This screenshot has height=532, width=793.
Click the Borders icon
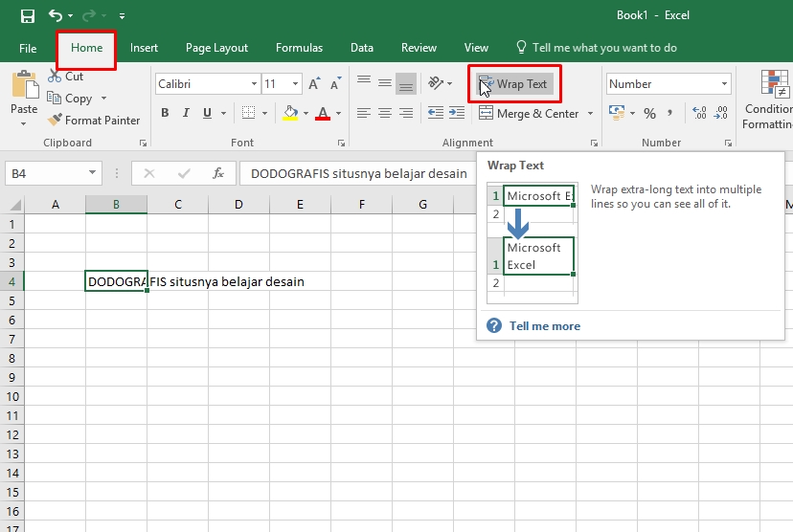pyautogui.click(x=248, y=113)
